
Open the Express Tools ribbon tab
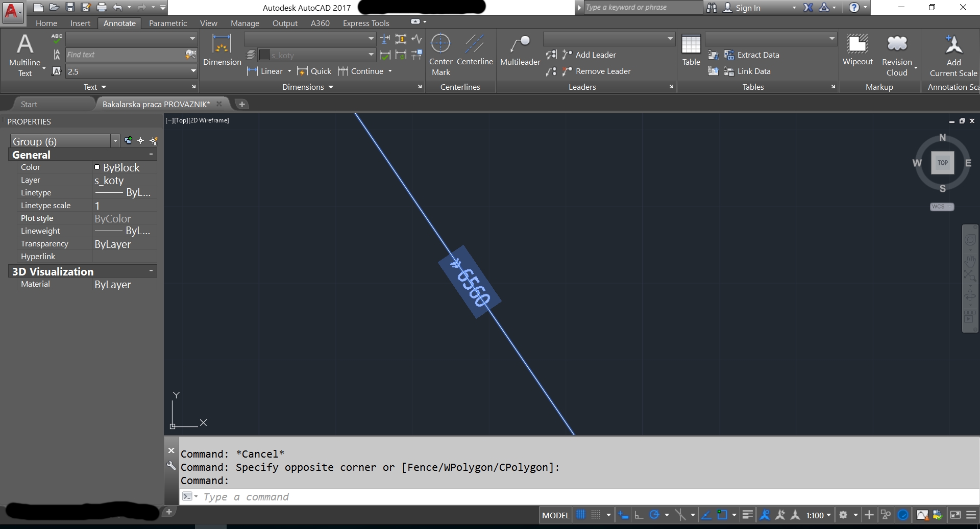click(366, 23)
